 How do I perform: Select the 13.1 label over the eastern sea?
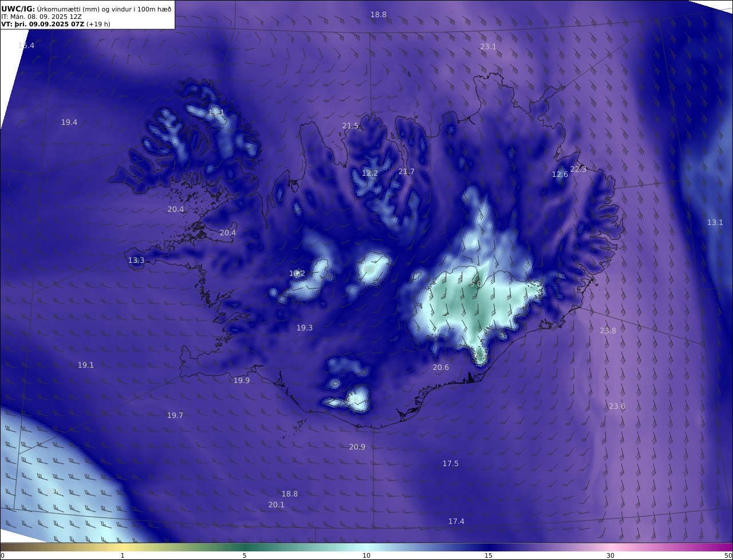[x=715, y=222]
